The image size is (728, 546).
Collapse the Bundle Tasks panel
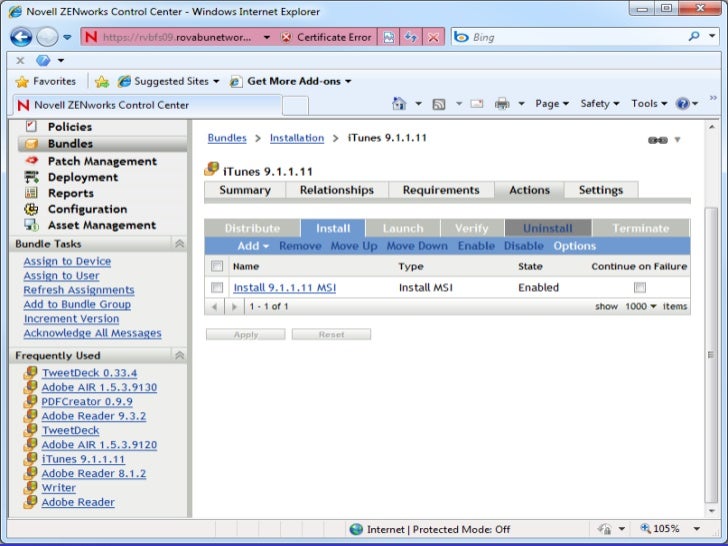(x=179, y=244)
